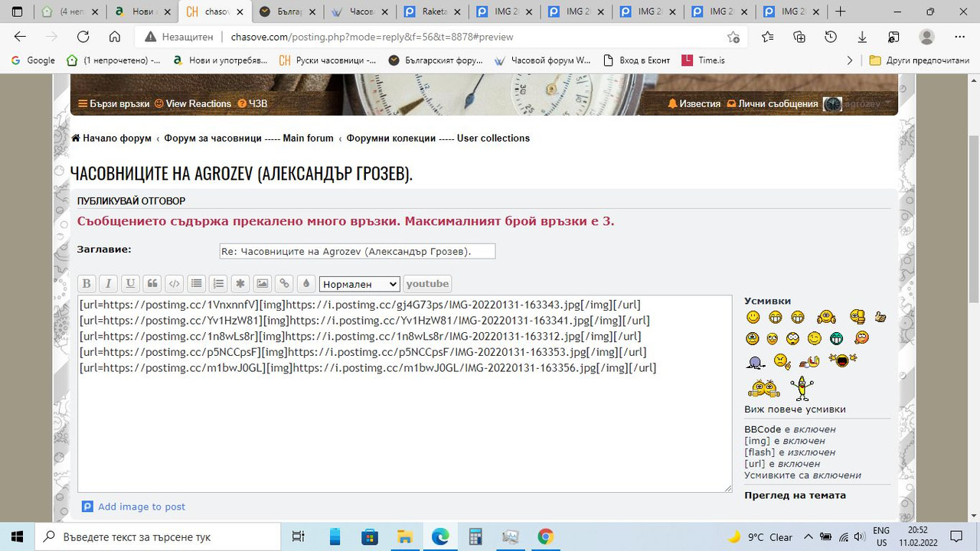Open browser downloads icon

pos(862,37)
